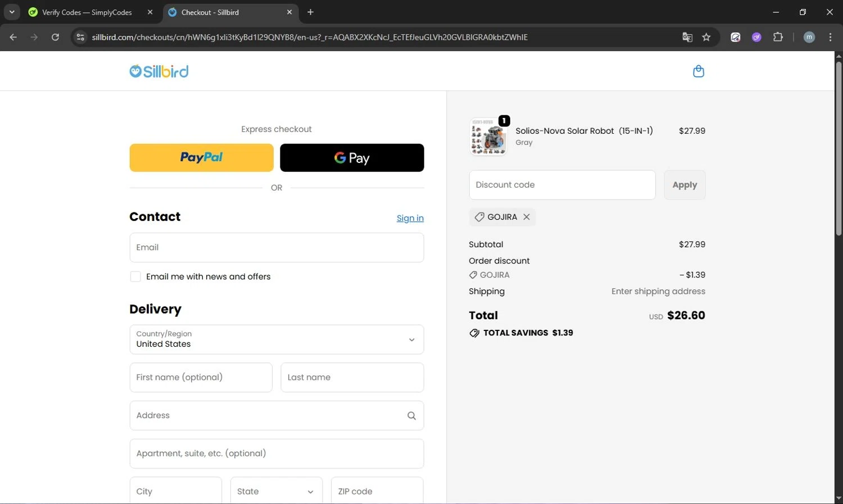The height and width of the screenshot is (504, 843).
Task: Click the Last name field
Action: pos(352,378)
